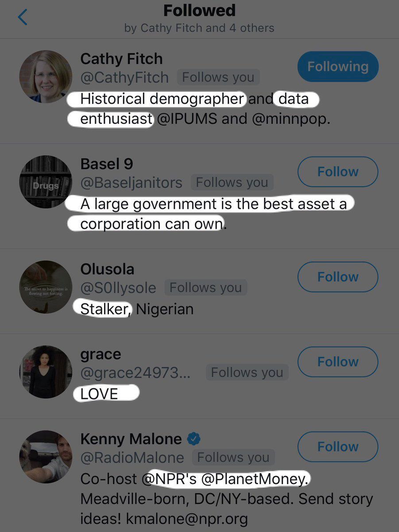Tap Kenny Malone's verified badge
This screenshot has height=532, width=399.
pyautogui.click(x=194, y=439)
